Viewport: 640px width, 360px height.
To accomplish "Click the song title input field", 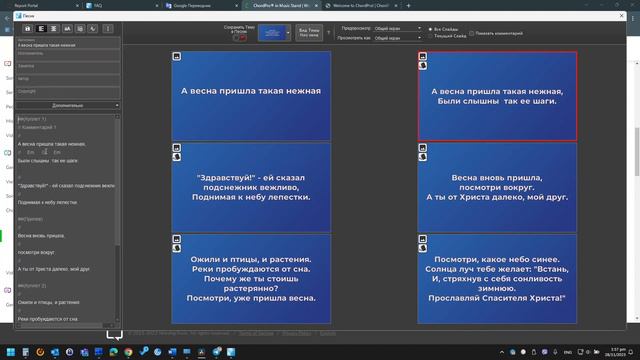I will point(68,43).
